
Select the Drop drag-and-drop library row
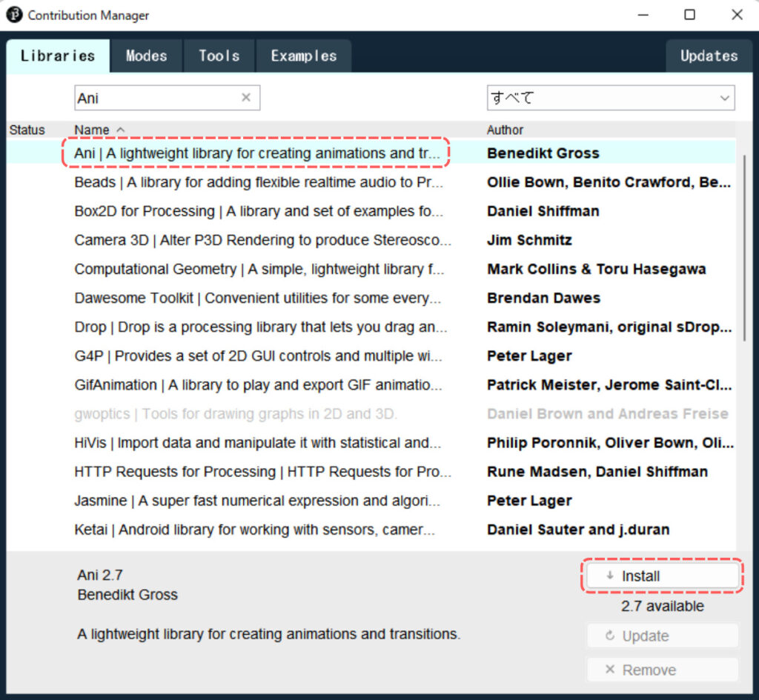(x=371, y=327)
